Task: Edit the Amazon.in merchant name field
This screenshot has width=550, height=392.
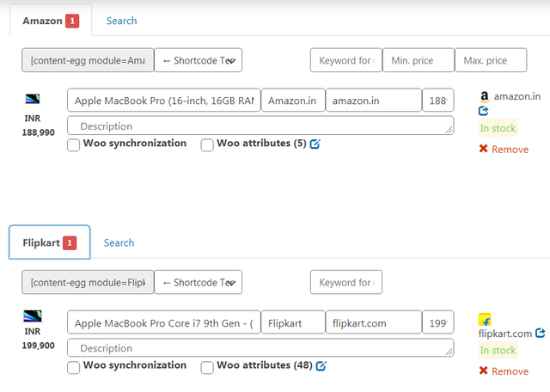Action: coord(293,101)
